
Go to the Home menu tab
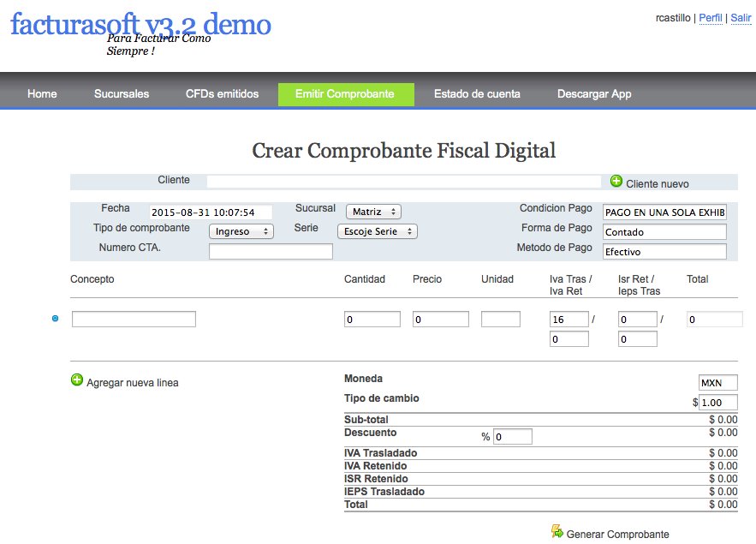(42, 94)
